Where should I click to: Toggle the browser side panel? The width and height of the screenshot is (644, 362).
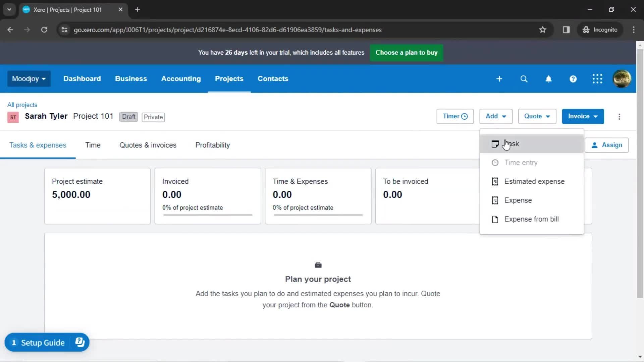[x=566, y=30]
